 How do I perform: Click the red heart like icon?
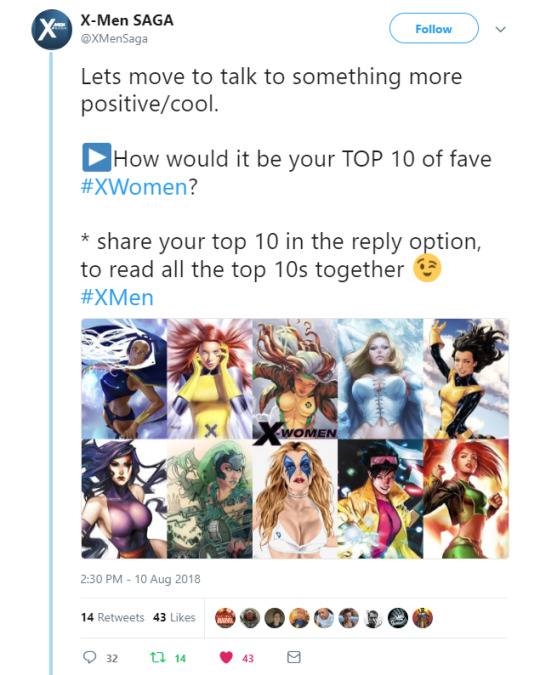(x=226, y=657)
